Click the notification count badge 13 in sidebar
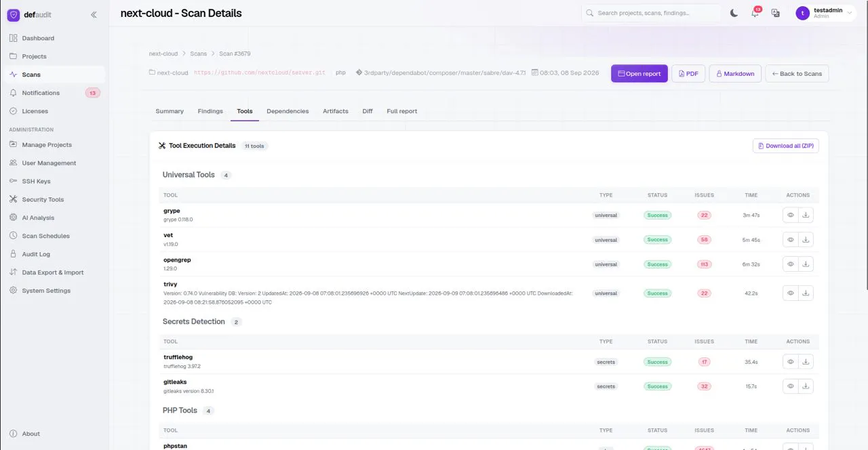Image resolution: width=868 pixels, height=450 pixels. click(93, 93)
